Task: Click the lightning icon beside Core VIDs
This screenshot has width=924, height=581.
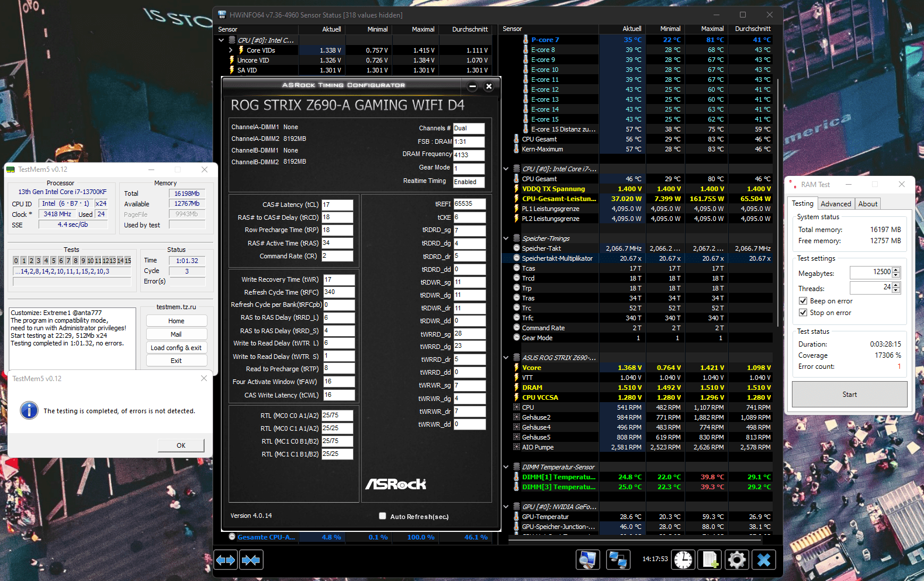Action: (241, 50)
